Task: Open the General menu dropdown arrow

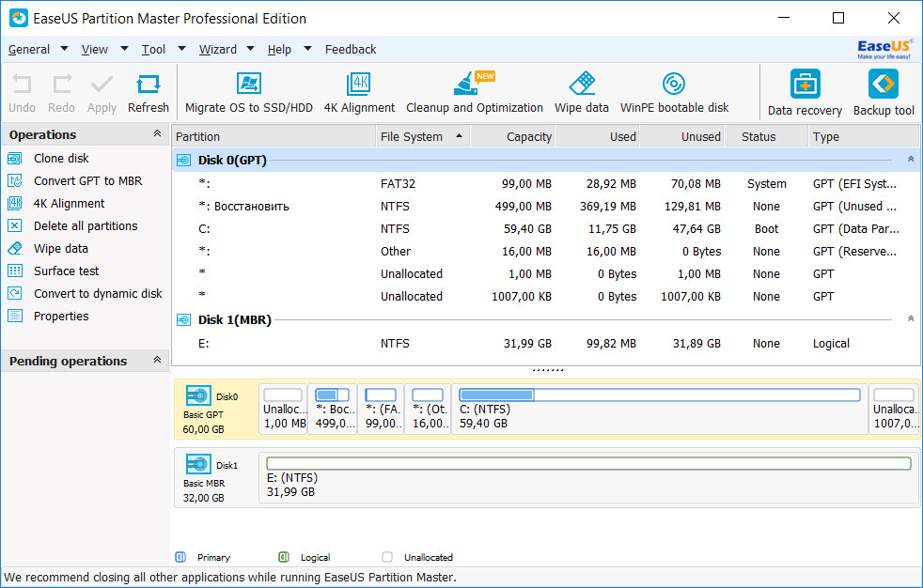Action: pos(64,48)
